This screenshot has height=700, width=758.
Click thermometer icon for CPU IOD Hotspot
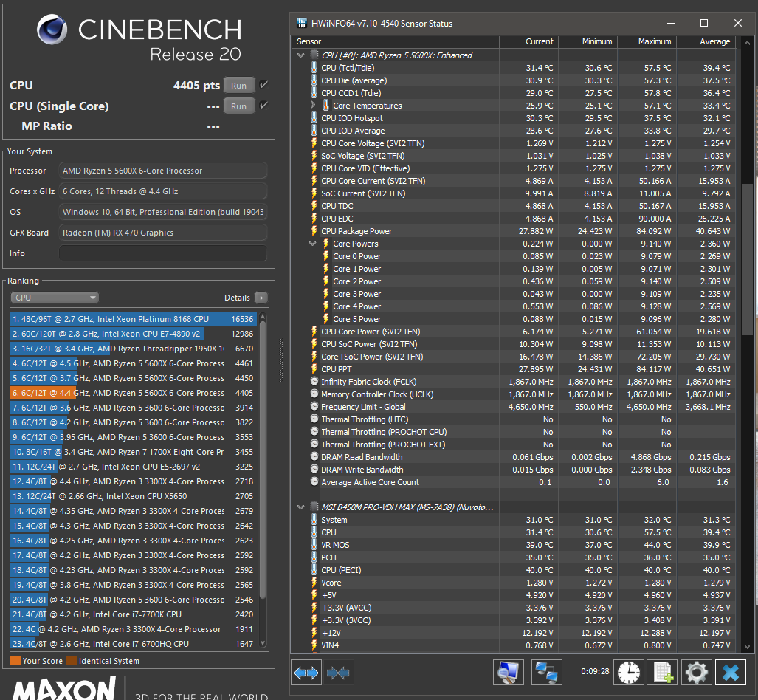tap(314, 118)
